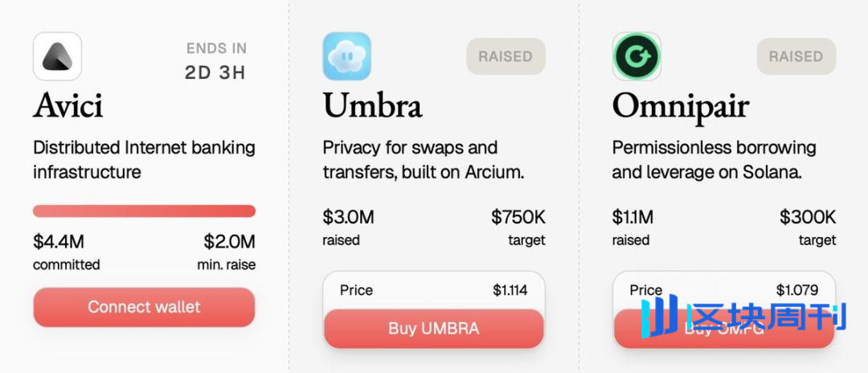This screenshot has width=868, height=373.
Task: Click the Omnipair price $1.079 row
Action: click(723, 290)
